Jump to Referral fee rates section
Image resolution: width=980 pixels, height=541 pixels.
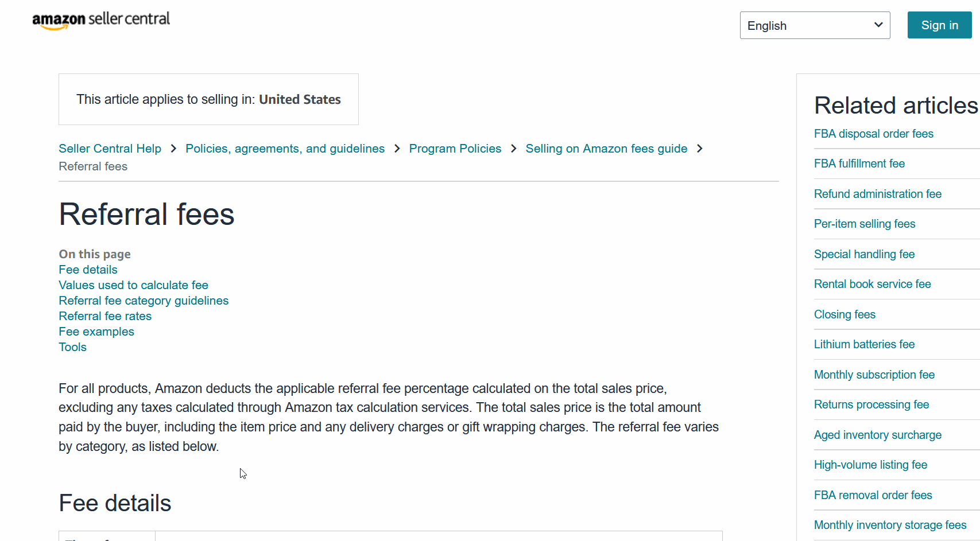click(105, 316)
